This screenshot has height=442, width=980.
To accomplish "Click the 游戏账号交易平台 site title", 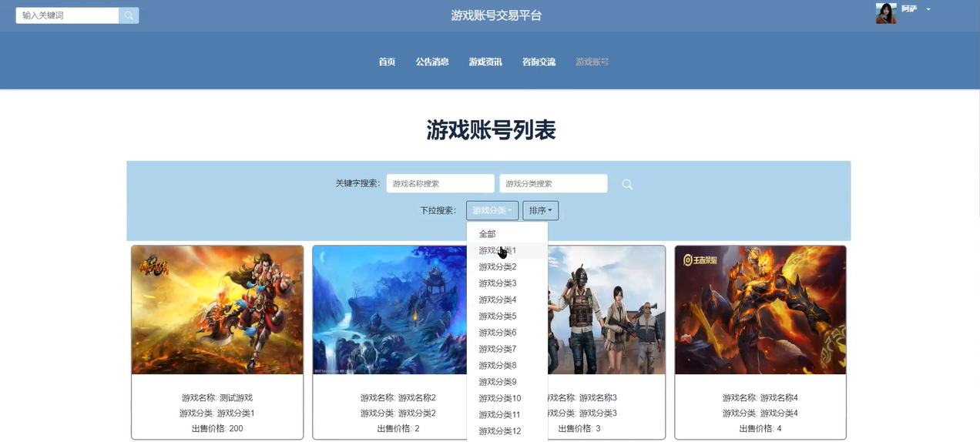I will click(496, 15).
